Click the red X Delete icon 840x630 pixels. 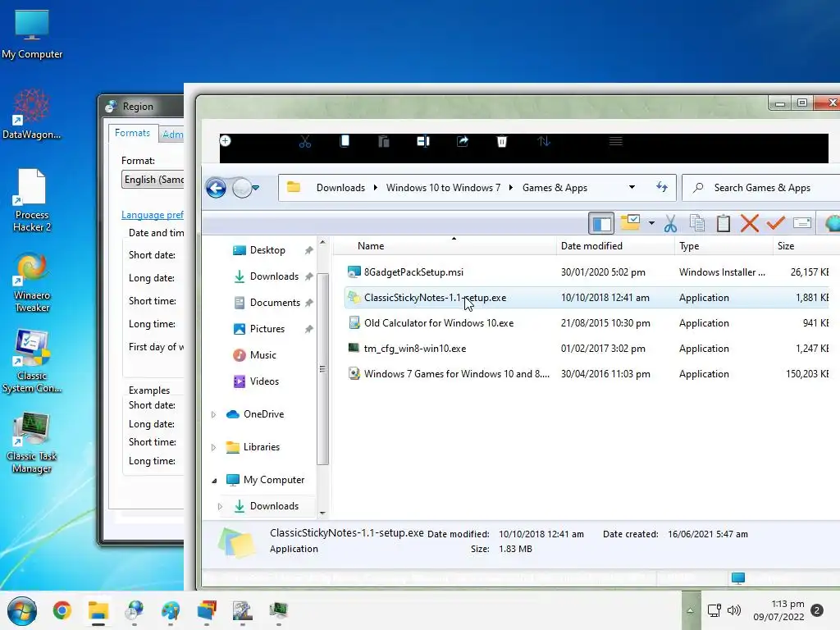click(x=750, y=223)
